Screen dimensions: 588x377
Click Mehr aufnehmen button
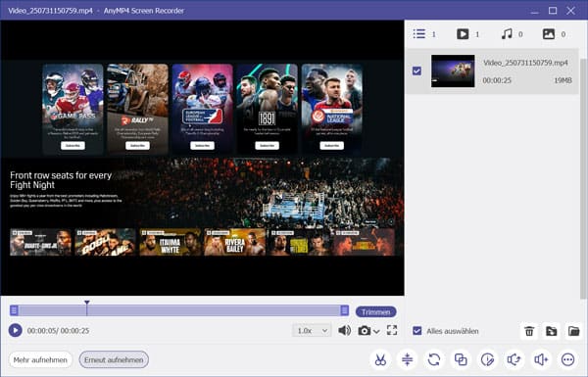tap(40, 359)
